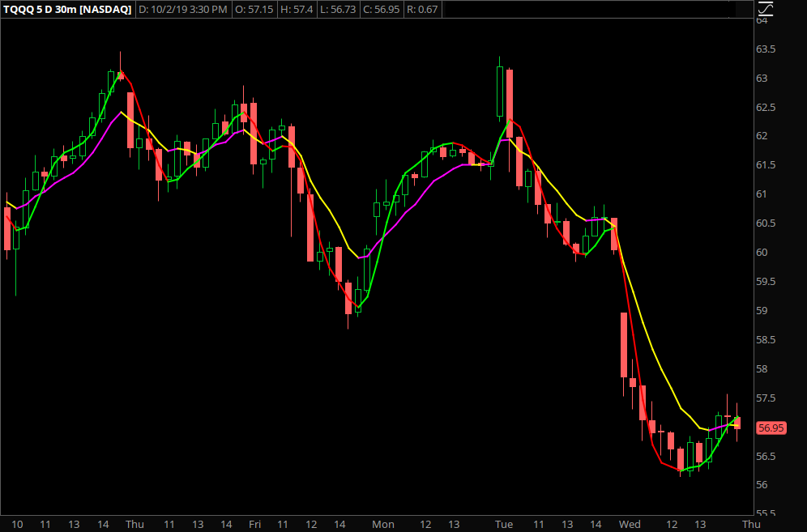Select the Wed marker on the time axis

coord(629,524)
